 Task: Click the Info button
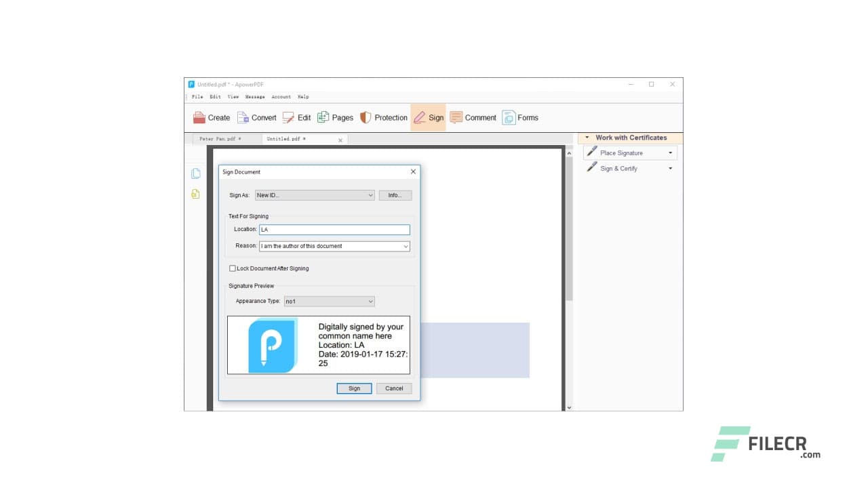tap(395, 195)
